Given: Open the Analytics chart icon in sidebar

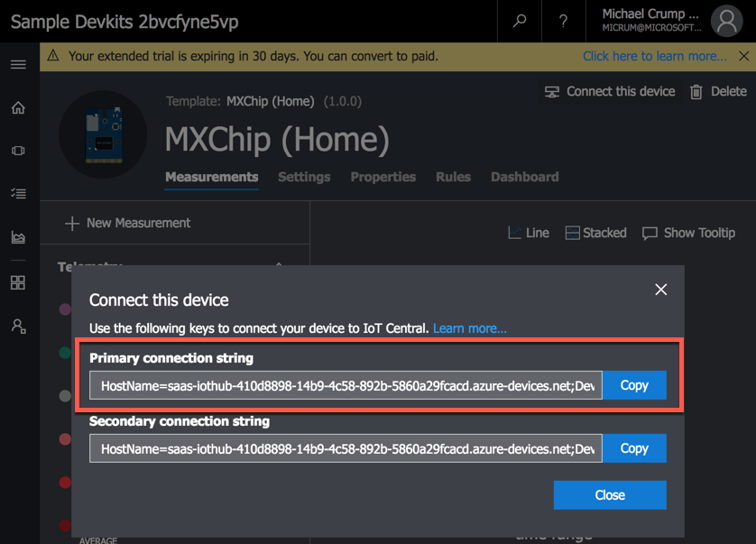Looking at the screenshot, I should click(18, 236).
